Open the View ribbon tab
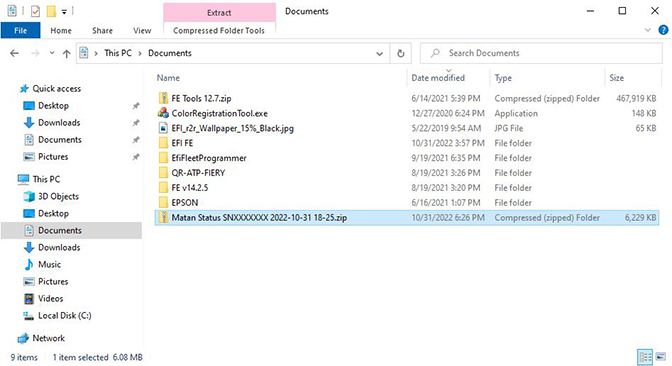The image size is (672, 366). (142, 30)
